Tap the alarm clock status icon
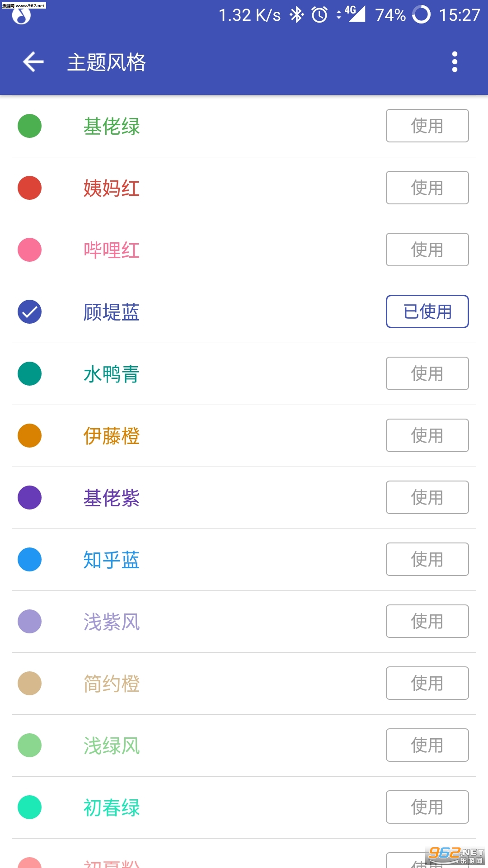The height and width of the screenshot is (868, 488). click(319, 15)
